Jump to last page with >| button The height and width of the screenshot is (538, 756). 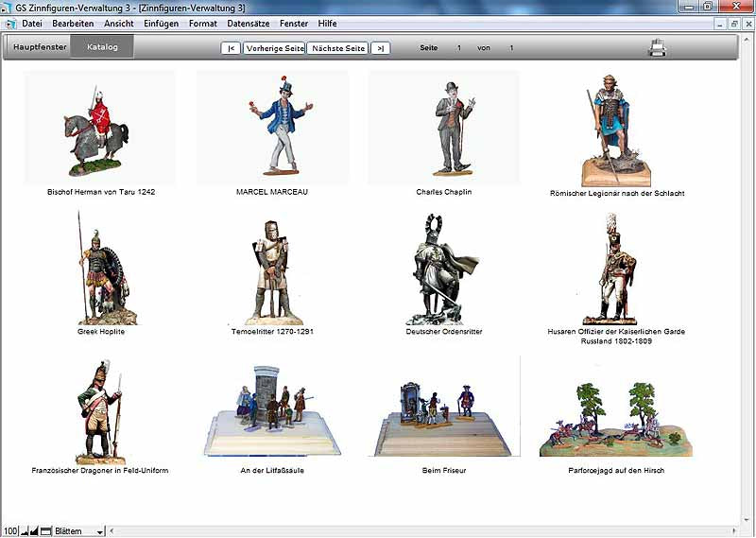[x=379, y=48]
